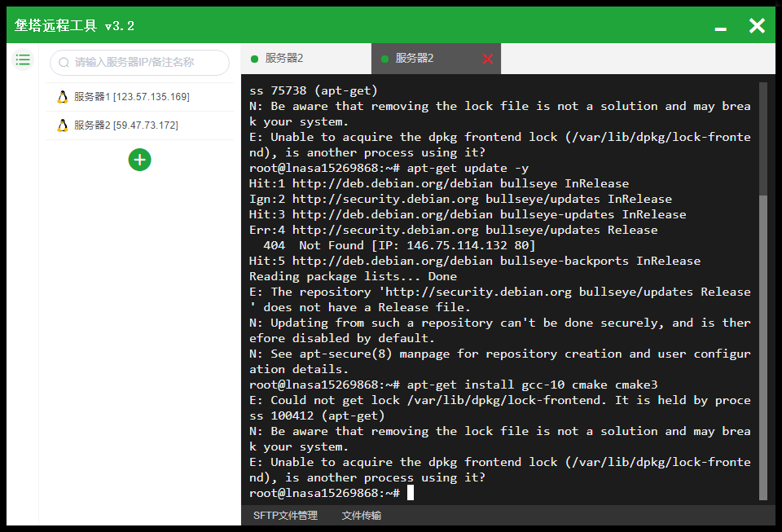The width and height of the screenshot is (782, 532).
Task: Minimize the 堡塔远程工具 window
Action: click(721, 29)
